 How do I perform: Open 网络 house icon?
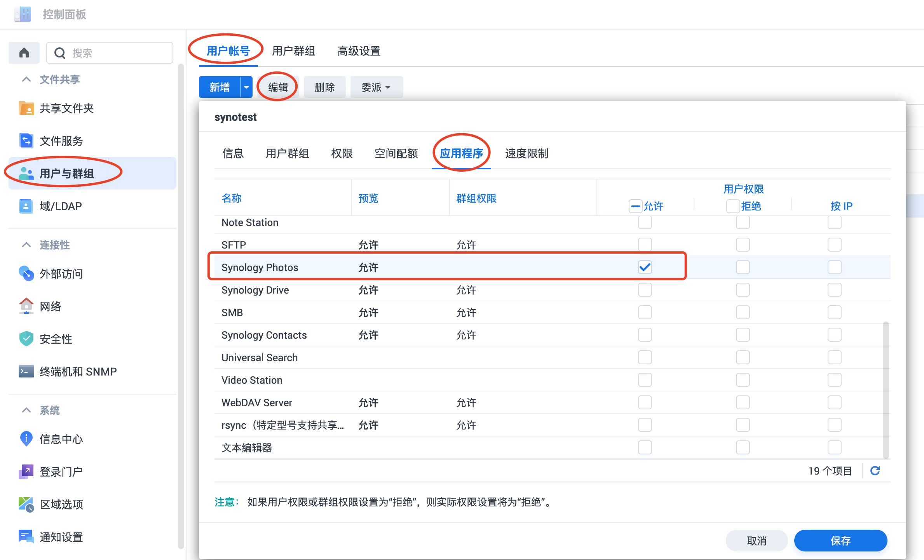pos(26,306)
